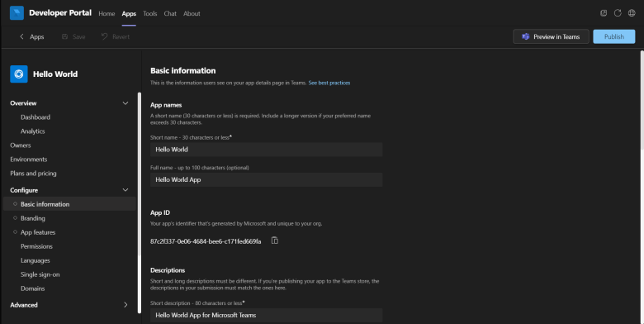The height and width of the screenshot is (324, 644).
Task: Click the Save toolbar button
Action: coord(73,36)
